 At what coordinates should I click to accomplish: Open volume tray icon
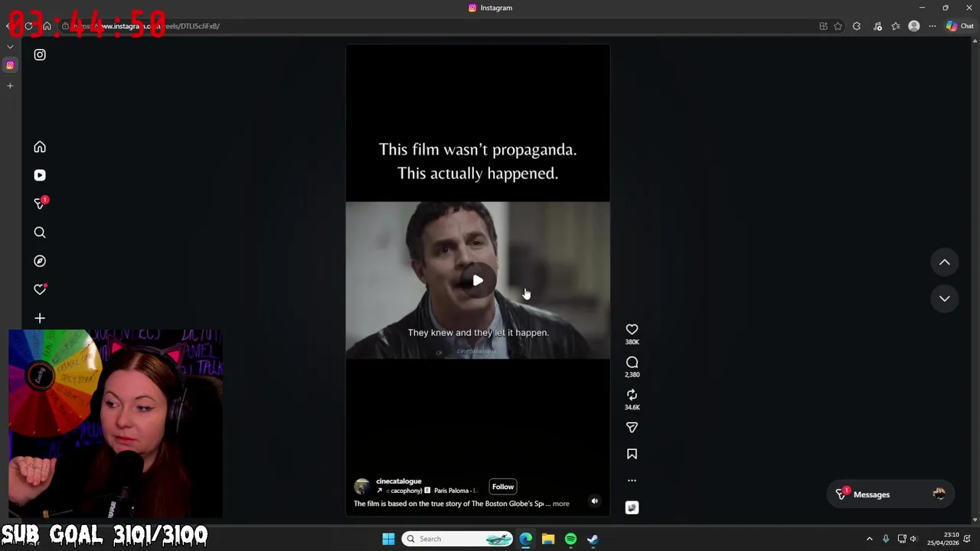point(913,539)
